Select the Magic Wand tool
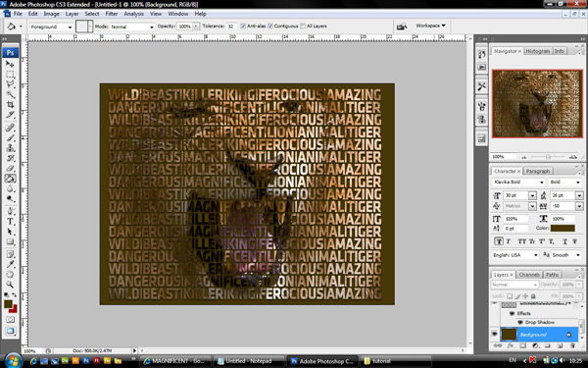 pyautogui.click(x=10, y=94)
